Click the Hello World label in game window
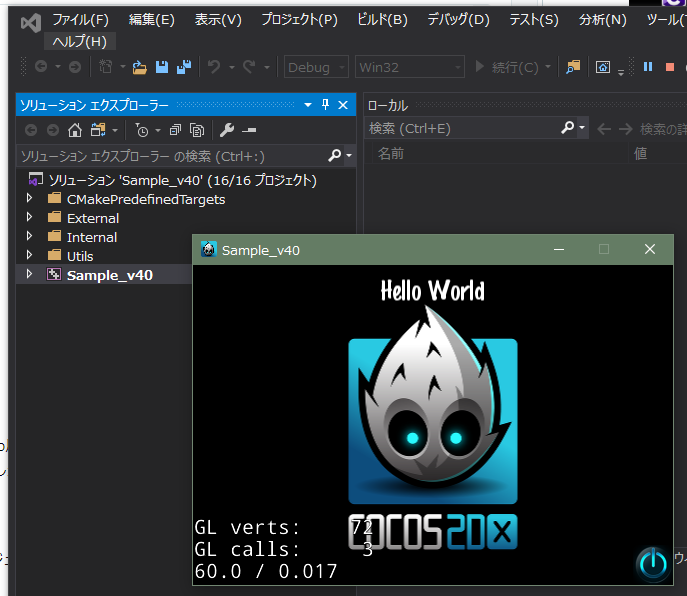This screenshot has width=687, height=596. [x=432, y=291]
